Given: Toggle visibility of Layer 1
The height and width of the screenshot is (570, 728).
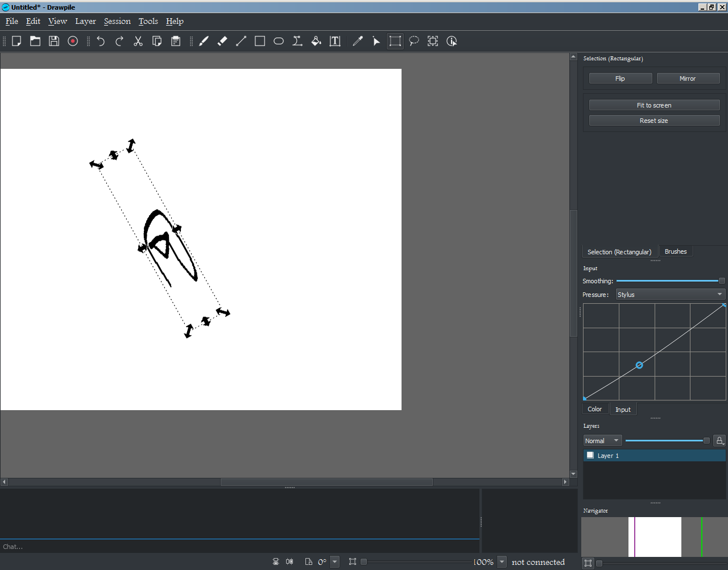Looking at the screenshot, I should (590, 455).
